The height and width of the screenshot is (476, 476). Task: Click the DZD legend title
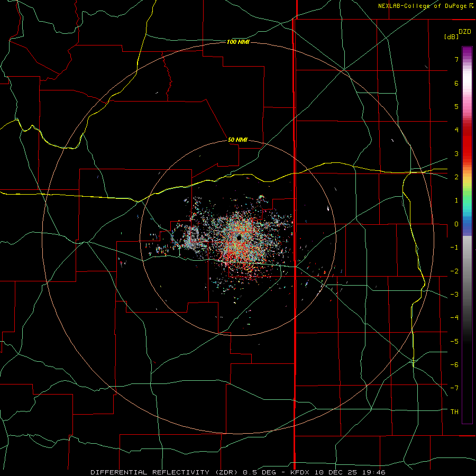(465, 32)
